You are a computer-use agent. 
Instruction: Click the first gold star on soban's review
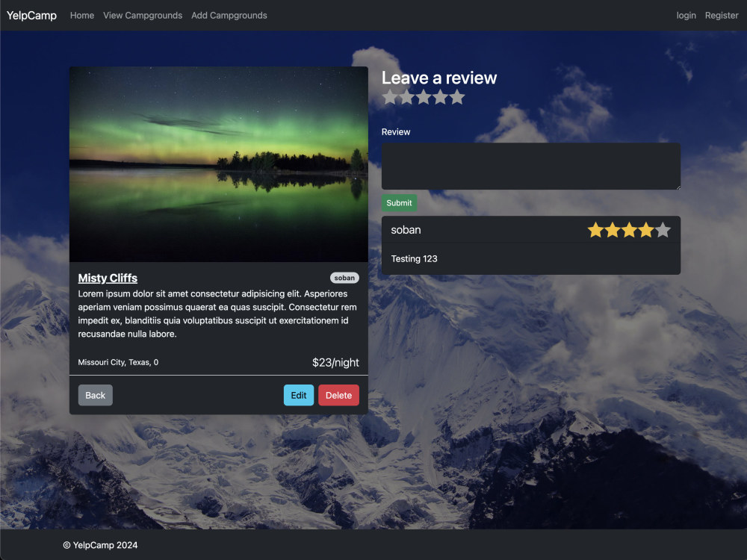(595, 230)
